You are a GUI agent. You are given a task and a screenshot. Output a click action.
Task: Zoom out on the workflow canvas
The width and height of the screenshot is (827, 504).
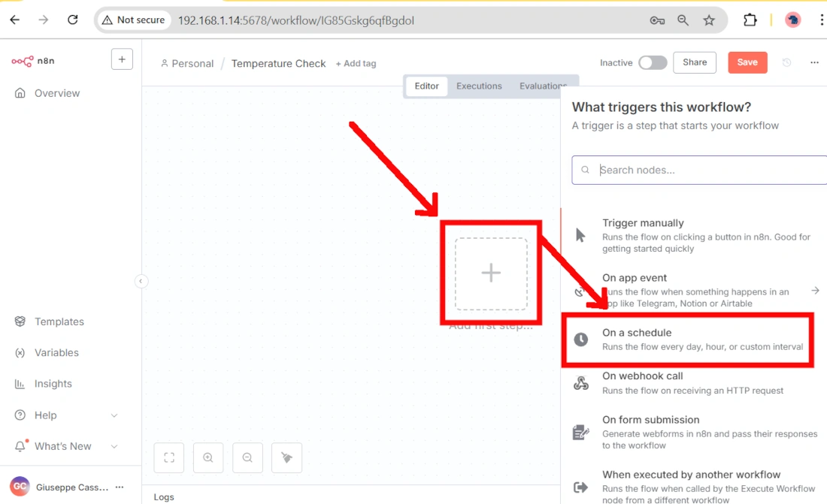tap(247, 457)
